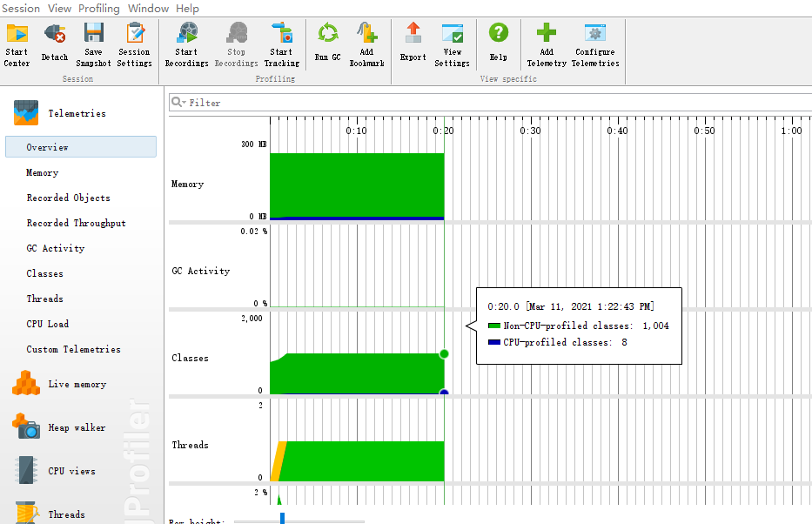Viewport: 812px width, 524px height.
Task: Open the CPU views section
Action: click(x=54, y=471)
